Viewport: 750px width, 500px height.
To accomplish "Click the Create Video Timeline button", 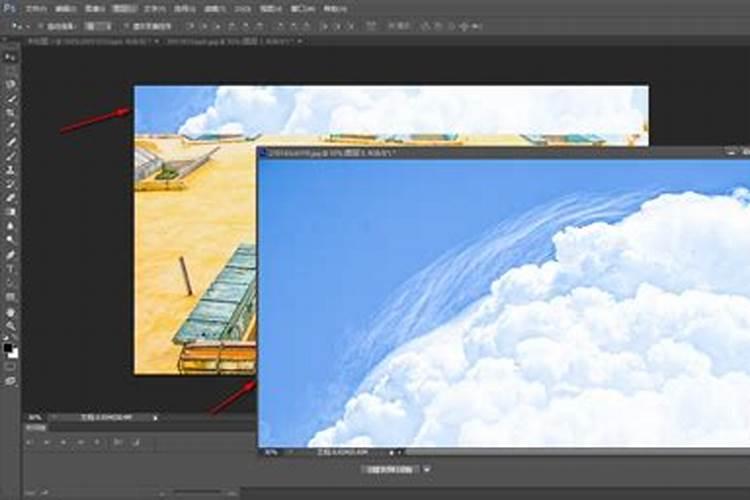I will click(390, 469).
